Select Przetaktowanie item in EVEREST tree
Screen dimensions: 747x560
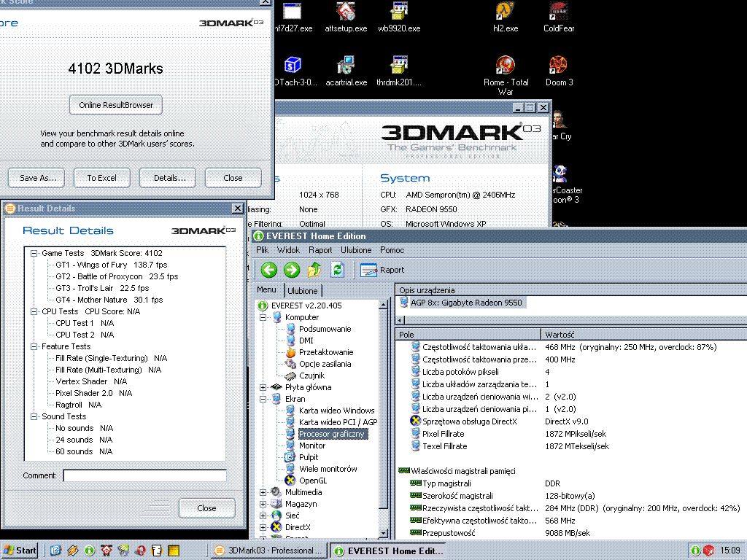pos(326,352)
